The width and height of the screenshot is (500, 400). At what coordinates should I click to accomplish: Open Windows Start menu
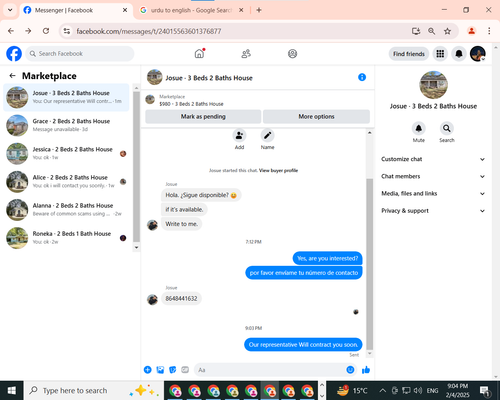pos(12,390)
